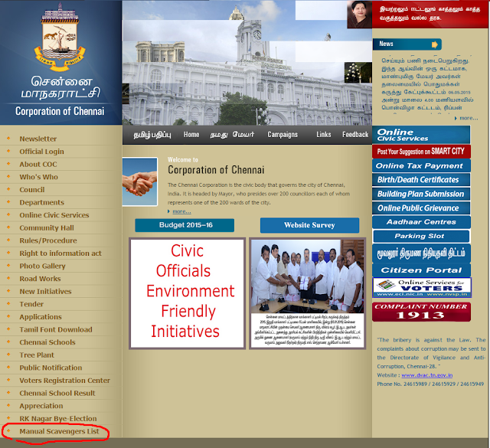Select Council in the left menu
Screen dimensions: 490x448
coord(32,190)
